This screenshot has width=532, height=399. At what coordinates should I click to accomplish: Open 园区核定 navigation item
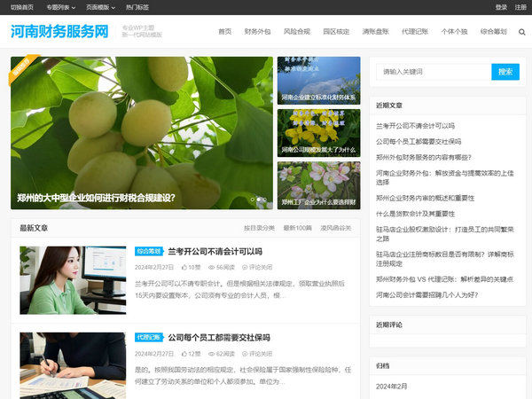click(336, 32)
